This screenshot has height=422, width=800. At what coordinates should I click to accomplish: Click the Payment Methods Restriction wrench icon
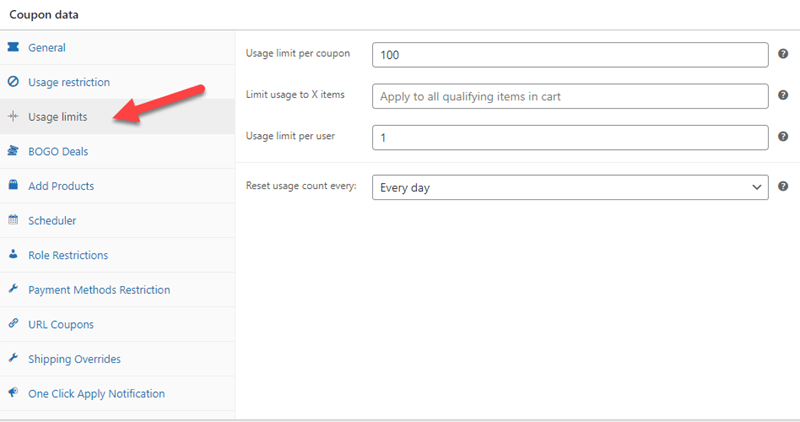(x=13, y=288)
